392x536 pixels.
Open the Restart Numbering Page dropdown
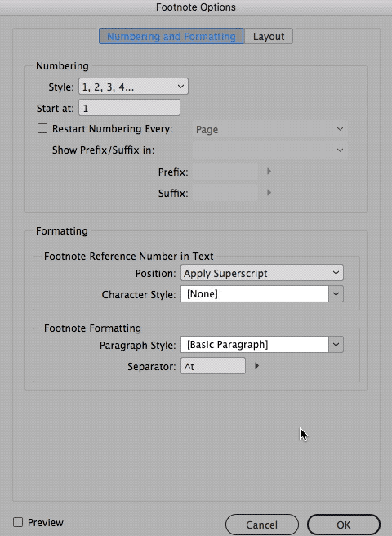point(270,129)
